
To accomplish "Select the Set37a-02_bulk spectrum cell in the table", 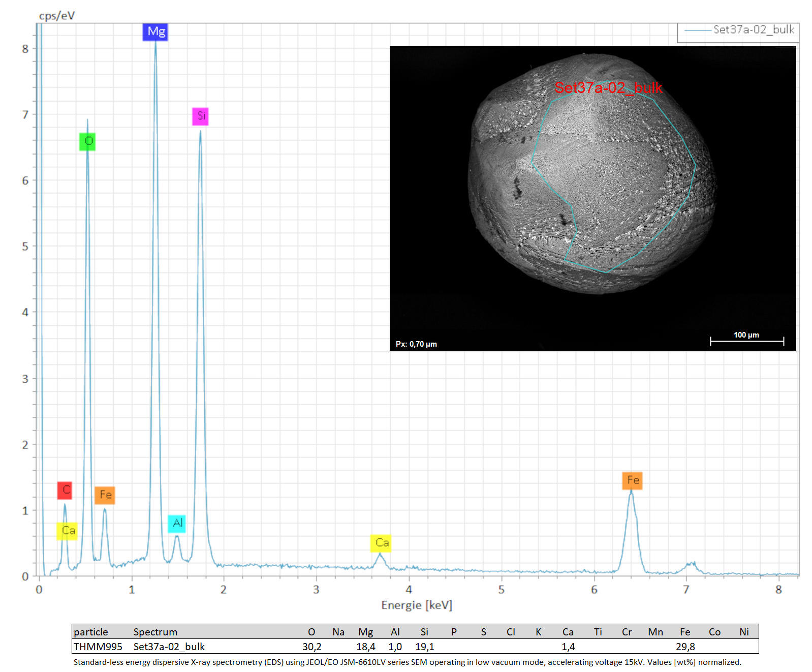I will 169,647.
